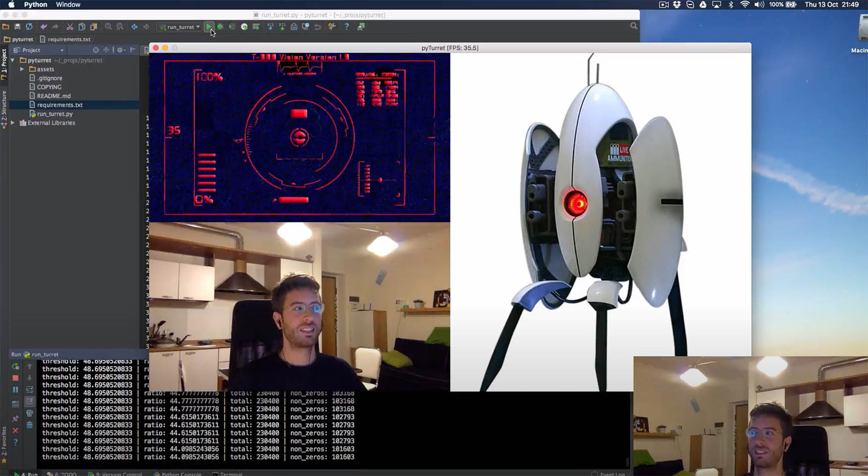Click the Bluetooth menu bar icon

731,4
